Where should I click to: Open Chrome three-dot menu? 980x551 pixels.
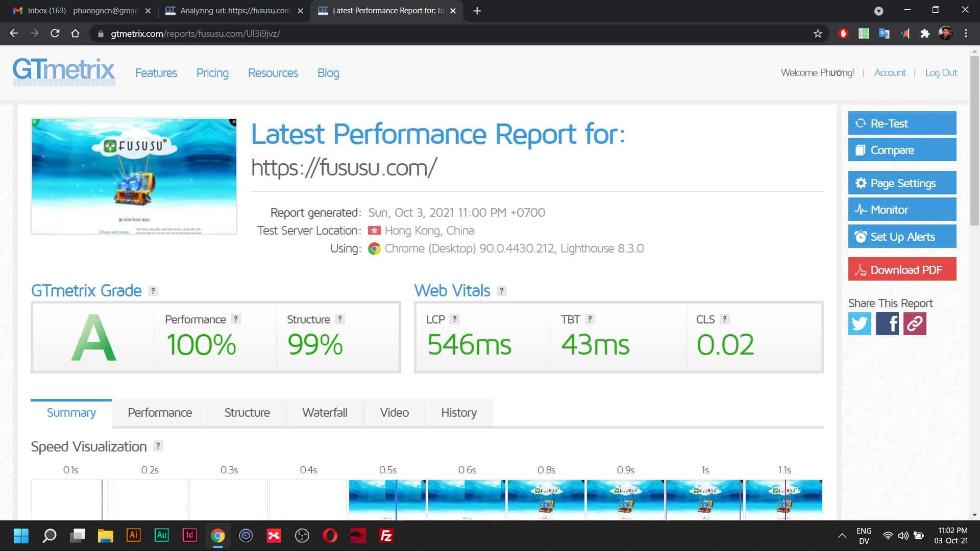966,34
